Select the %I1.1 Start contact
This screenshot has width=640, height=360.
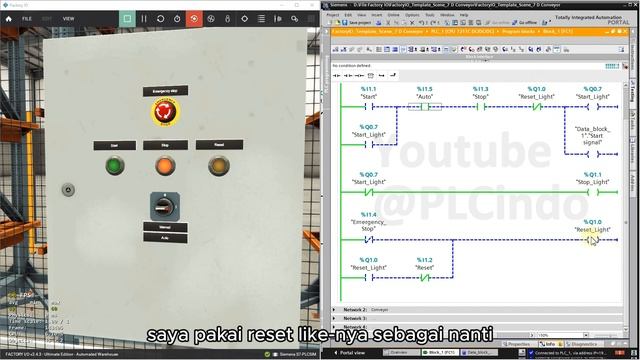click(x=369, y=107)
